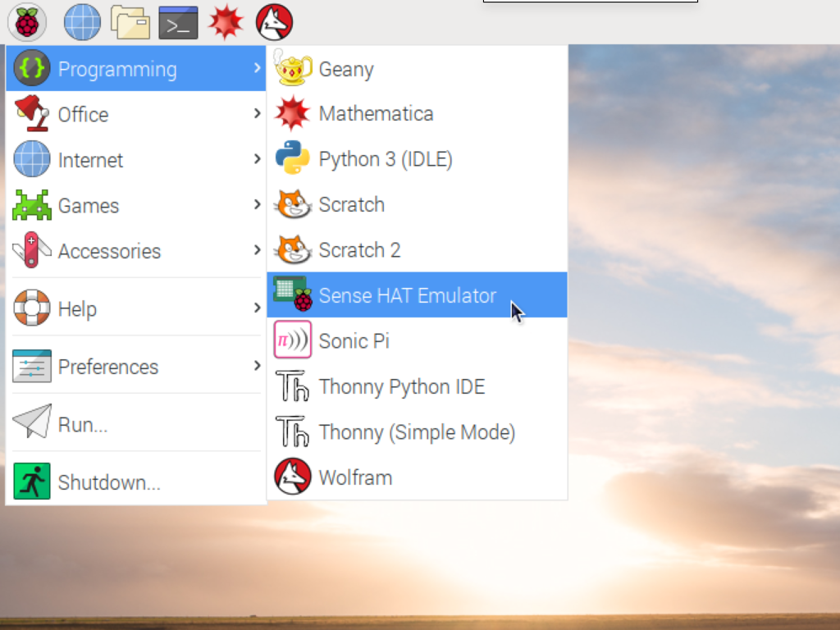The image size is (840, 630).
Task: Click the Python 3 IDLE snake icon
Action: click(x=293, y=157)
